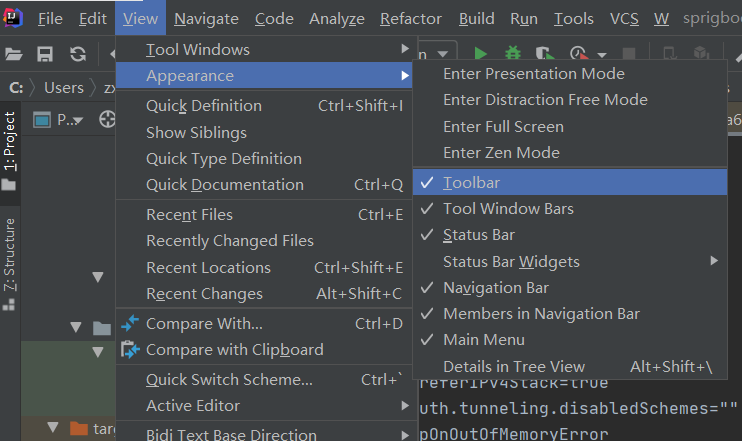The image size is (742, 441).
Task: Click the Run with Coverage icon
Action: pyautogui.click(x=544, y=54)
